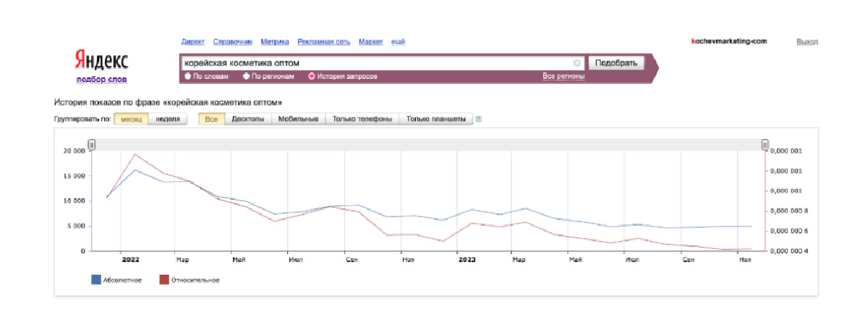Image resolution: width=868 pixels, height=330 pixels.
Task: Show Только планшеты statistics
Action: [436, 119]
